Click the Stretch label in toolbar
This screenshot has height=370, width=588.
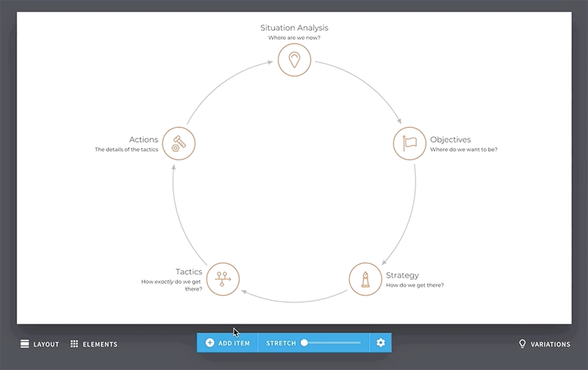(x=281, y=344)
